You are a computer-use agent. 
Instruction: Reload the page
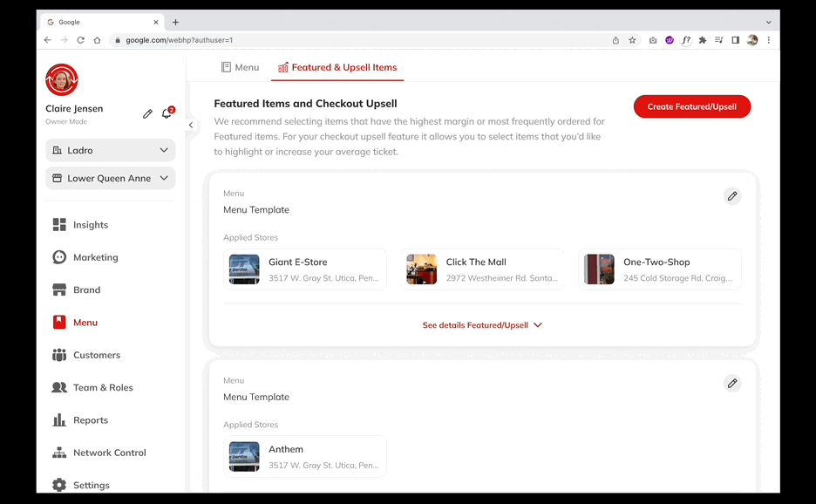pyautogui.click(x=81, y=40)
